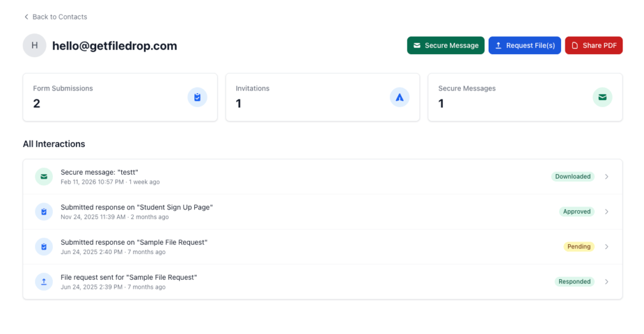Click the envelope icon beside "testt" secure message
644x334 pixels.
pos(44,177)
